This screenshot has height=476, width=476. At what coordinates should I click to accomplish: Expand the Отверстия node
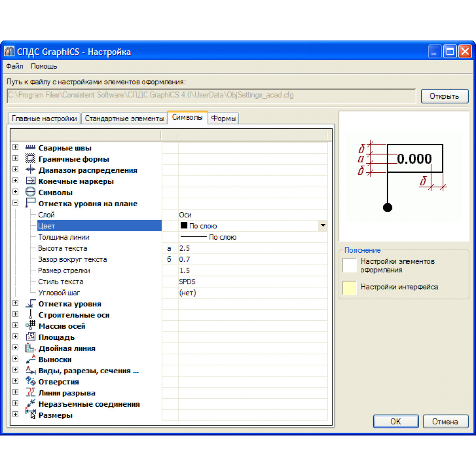(x=15, y=381)
